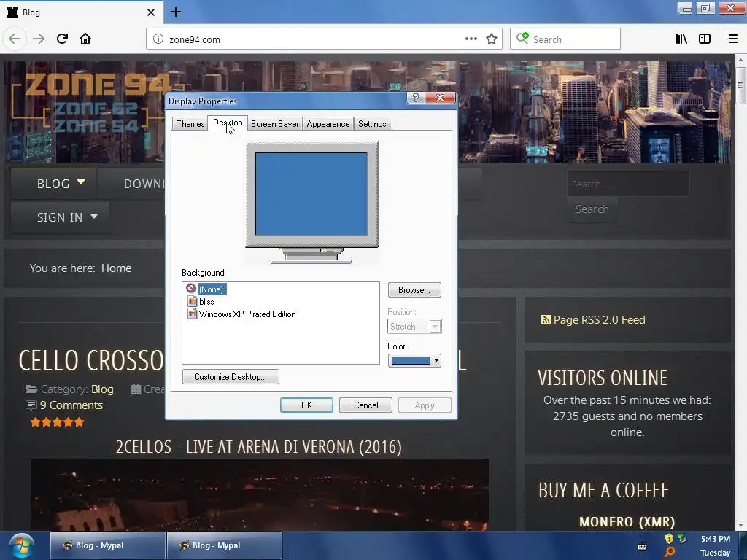This screenshot has width=747, height=560.
Task: Open Page RSS 2.0 Feed link
Action: [600, 320]
